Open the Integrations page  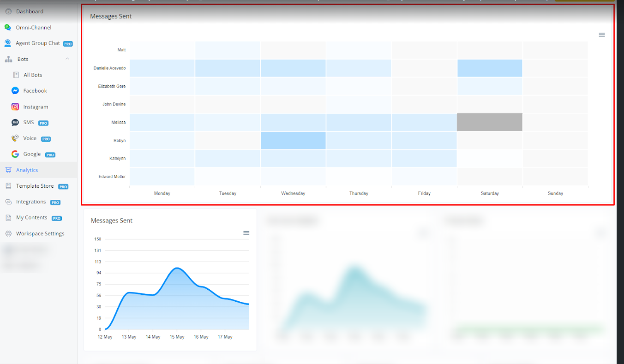click(30, 202)
